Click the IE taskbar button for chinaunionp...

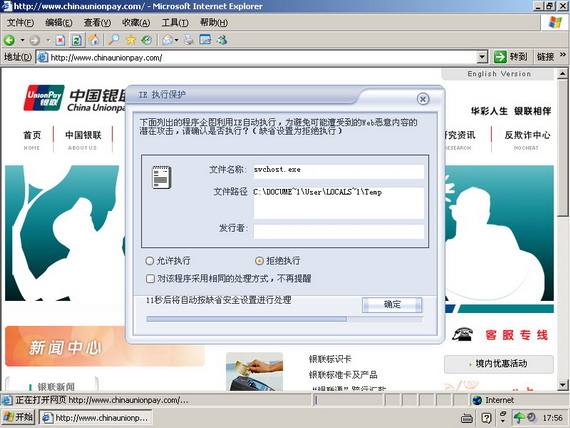[x=96, y=418]
